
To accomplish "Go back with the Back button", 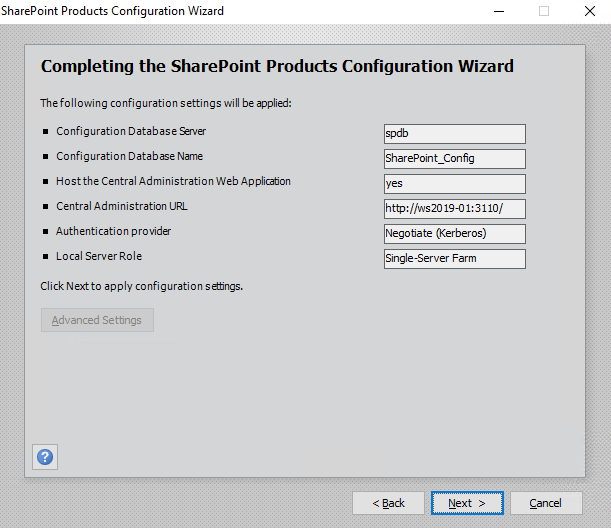I will click(388, 503).
